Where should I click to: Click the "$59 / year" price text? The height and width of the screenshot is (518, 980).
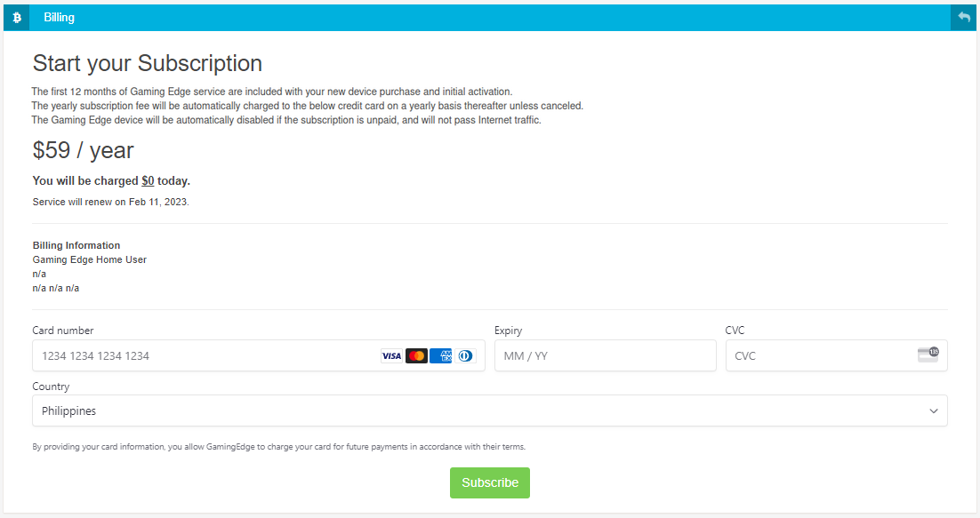[83, 150]
